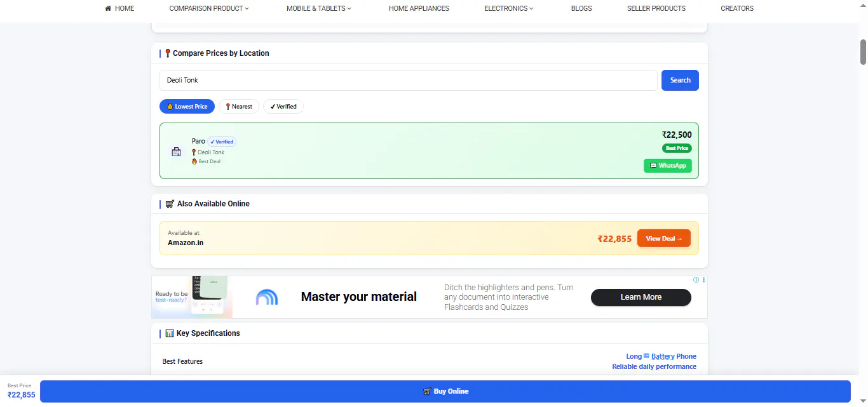Click the Verified badge next to Paro
868x407 pixels.
pyautogui.click(x=222, y=142)
